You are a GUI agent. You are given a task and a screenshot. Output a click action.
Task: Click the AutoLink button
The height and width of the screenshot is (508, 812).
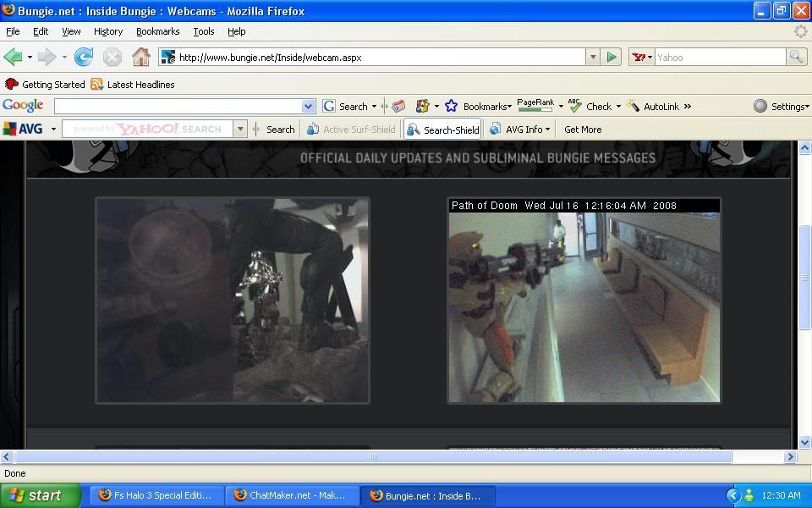653,107
